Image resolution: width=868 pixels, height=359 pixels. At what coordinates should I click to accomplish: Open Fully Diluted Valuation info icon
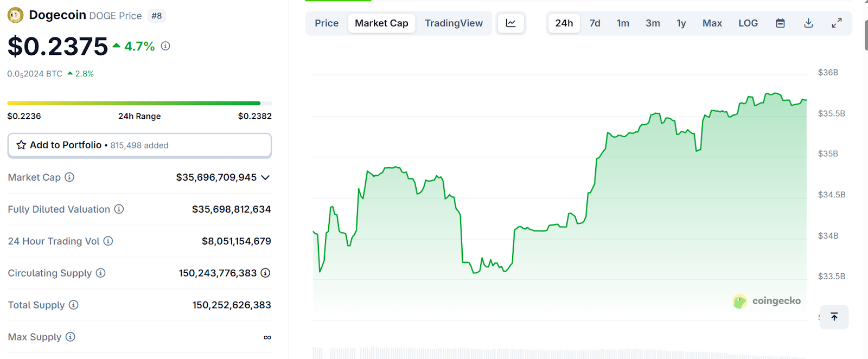click(119, 209)
